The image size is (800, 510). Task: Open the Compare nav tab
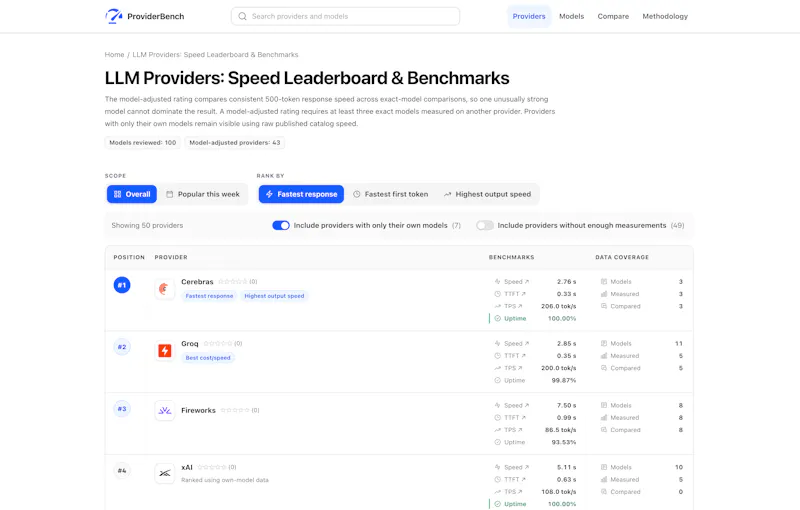coord(613,16)
